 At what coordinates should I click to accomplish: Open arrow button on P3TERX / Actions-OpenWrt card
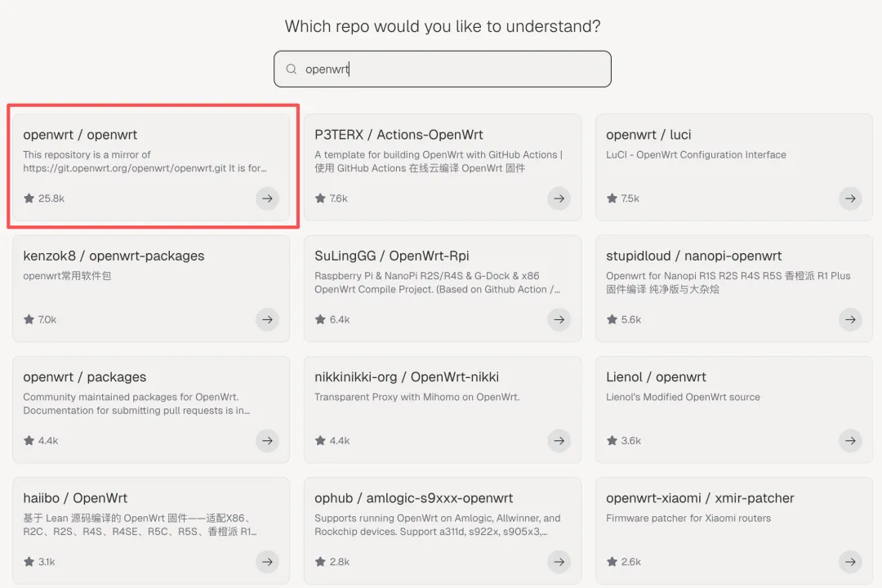[559, 198]
